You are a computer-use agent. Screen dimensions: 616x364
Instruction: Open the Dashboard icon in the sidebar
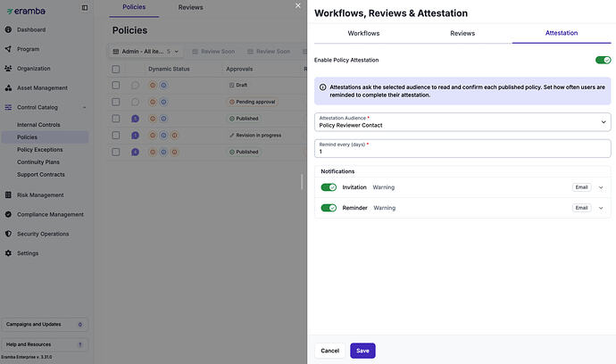(x=8, y=29)
